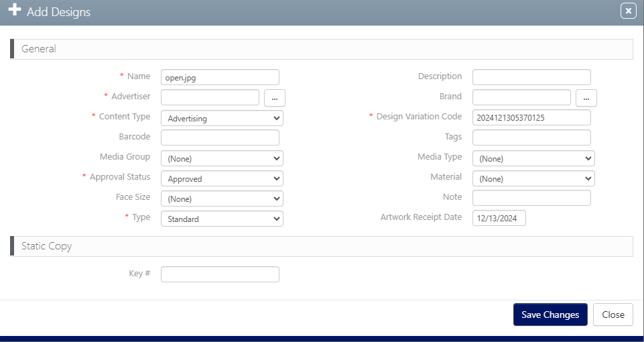Viewport: 644px width, 342px height.
Task: Click the Key # field in Static Copy
Action: (x=220, y=274)
